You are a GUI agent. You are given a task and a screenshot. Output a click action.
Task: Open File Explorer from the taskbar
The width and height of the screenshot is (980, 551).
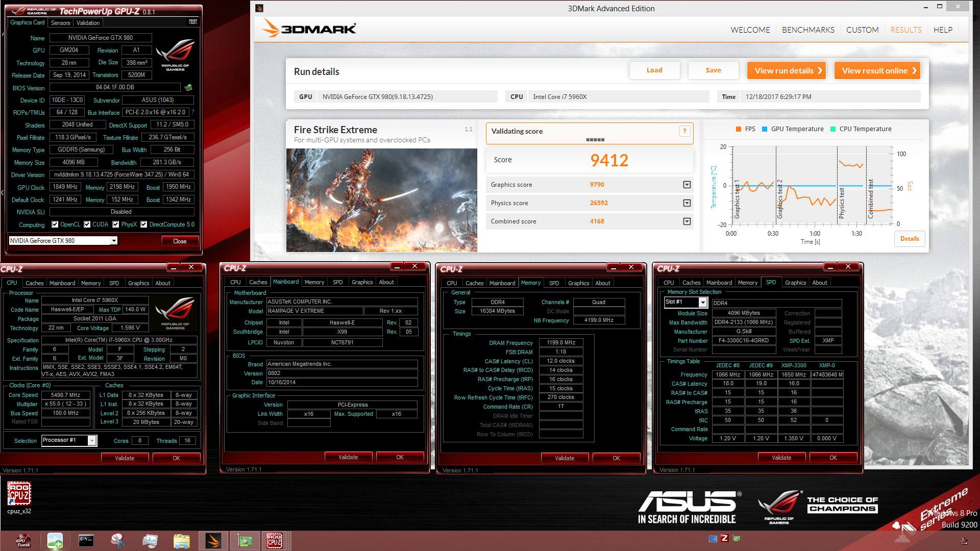tap(181, 540)
